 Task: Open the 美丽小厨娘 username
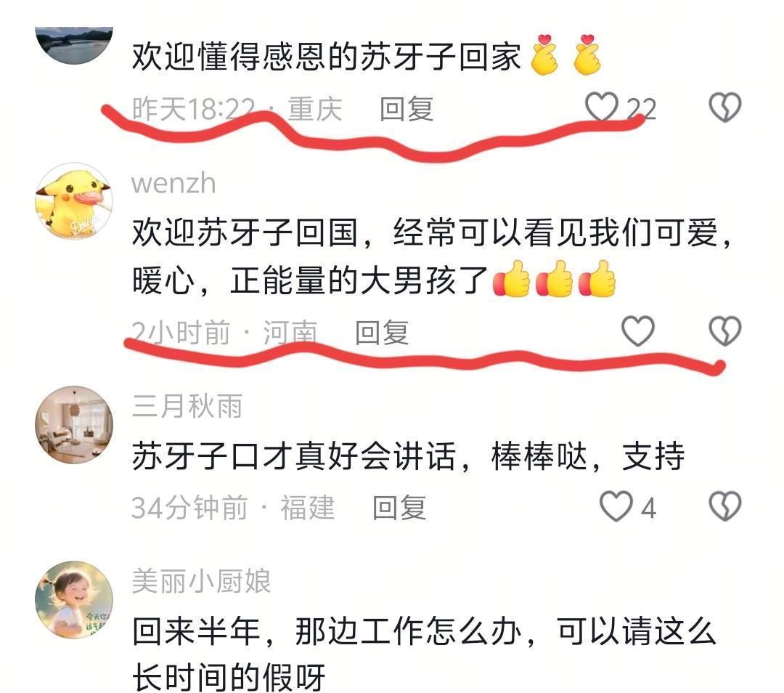(x=201, y=581)
